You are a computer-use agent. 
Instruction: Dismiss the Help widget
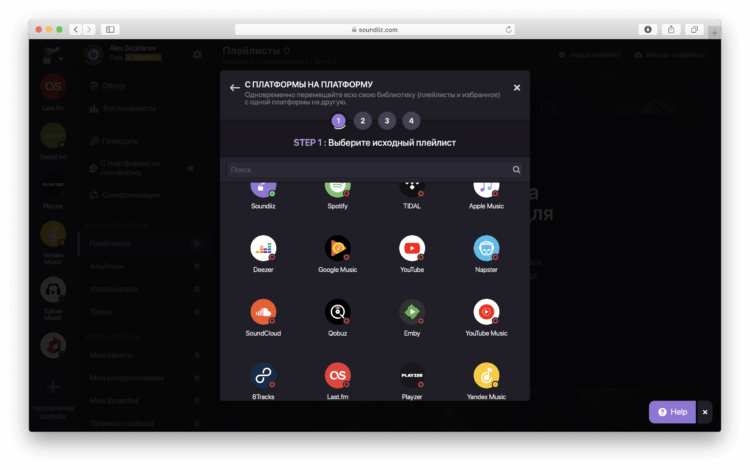click(705, 412)
